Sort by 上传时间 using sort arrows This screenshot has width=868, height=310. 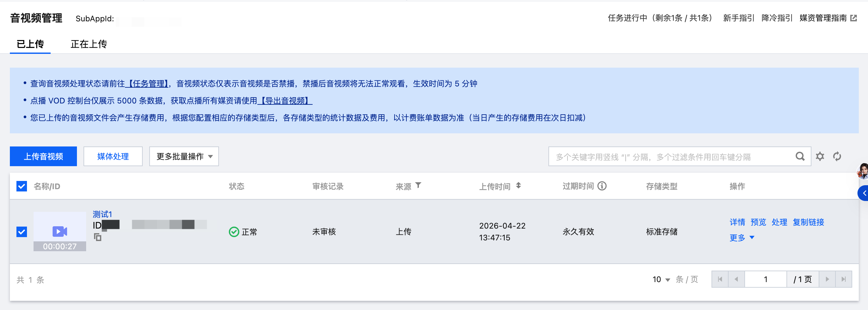click(518, 186)
